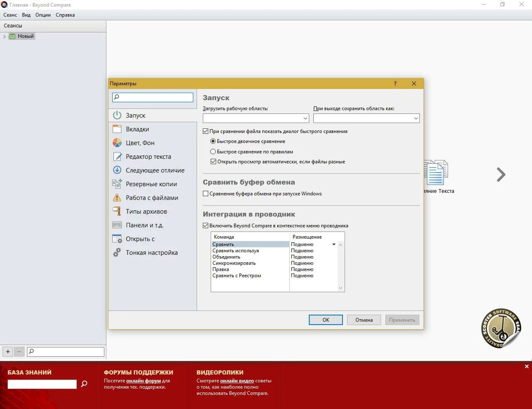
Task: Click Подменю value for Сравнить с Реестром row
Action: pyautogui.click(x=302, y=276)
